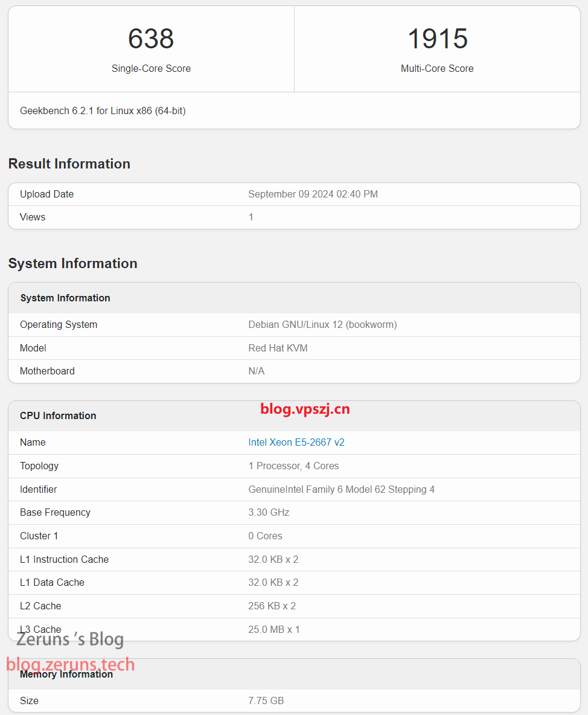Select the Topology value 1 Processor, 4 Cores
588x715 pixels.
(x=293, y=466)
